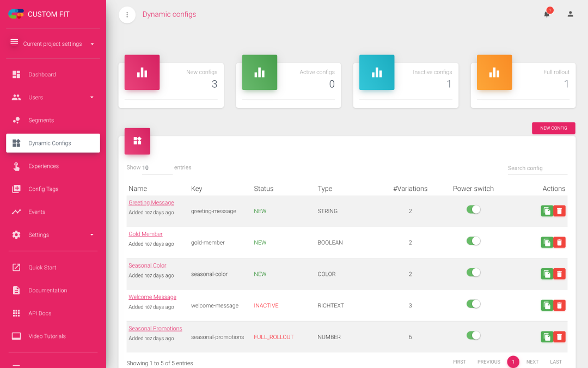Click the Full rollout orange chart icon
This screenshot has height=368, width=588.
(x=494, y=73)
